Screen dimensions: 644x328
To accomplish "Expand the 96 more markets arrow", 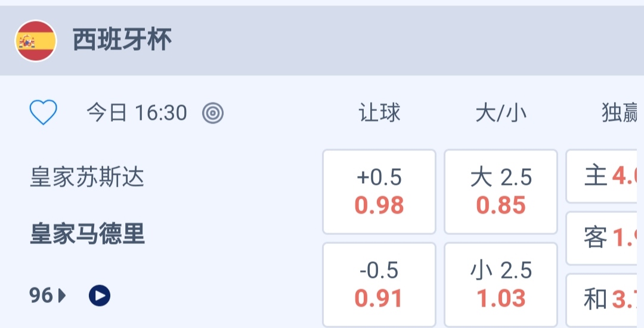I will click(x=62, y=295).
